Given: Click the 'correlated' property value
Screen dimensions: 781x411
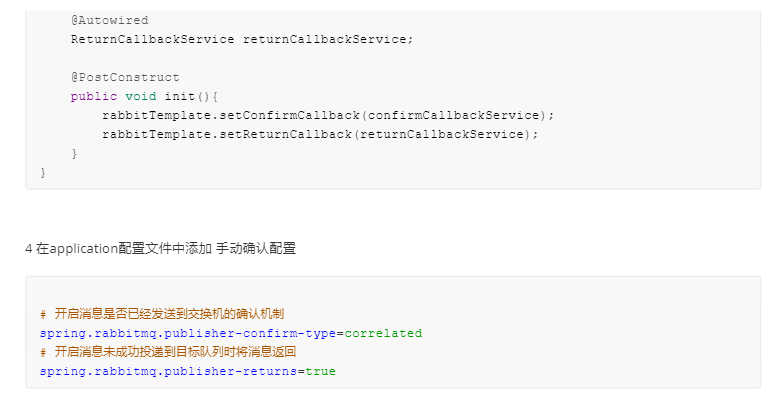Looking at the screenshot, I should 383,333.
